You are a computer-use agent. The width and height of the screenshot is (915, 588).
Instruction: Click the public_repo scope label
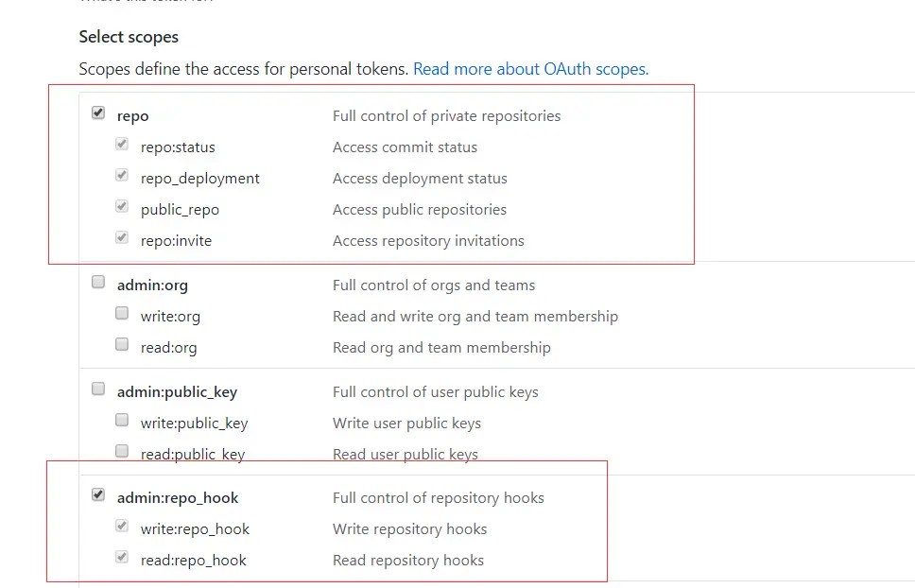180,210
